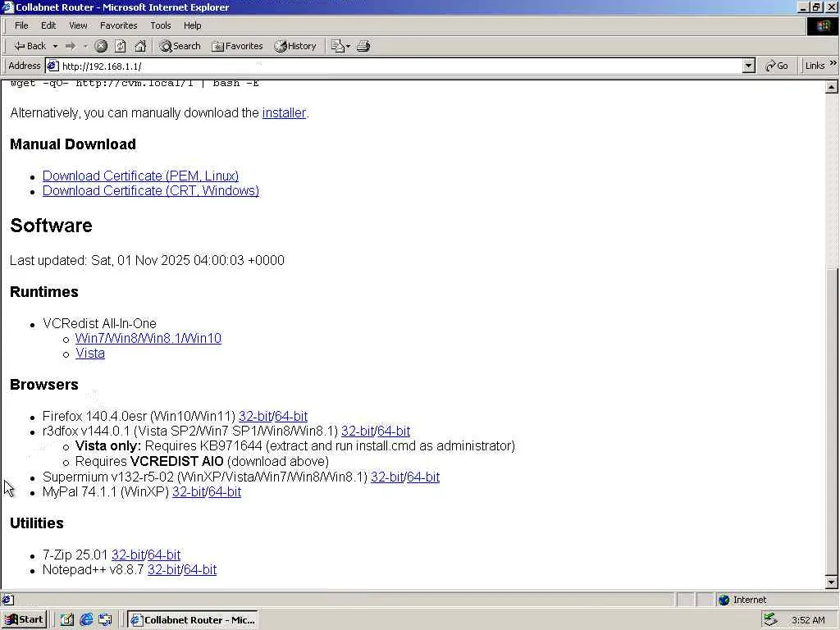Click the Software heading
This screenshot has height=630, width=840.
(51, 226)
